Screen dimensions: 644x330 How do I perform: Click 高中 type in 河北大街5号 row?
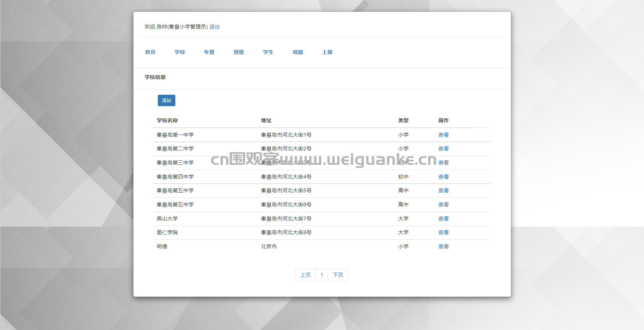click(403, 191)
